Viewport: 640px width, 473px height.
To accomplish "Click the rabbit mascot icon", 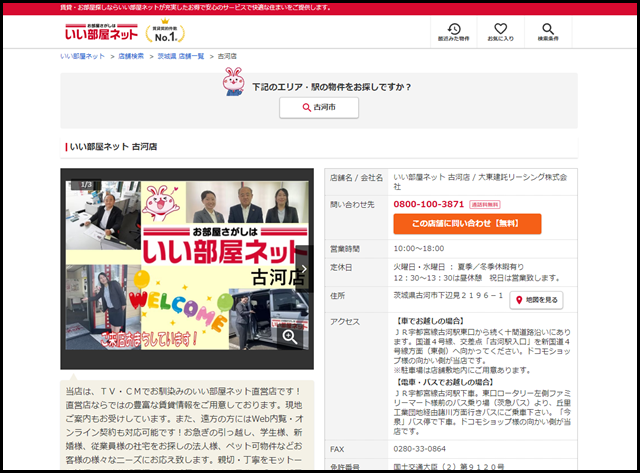I will 233,82.
